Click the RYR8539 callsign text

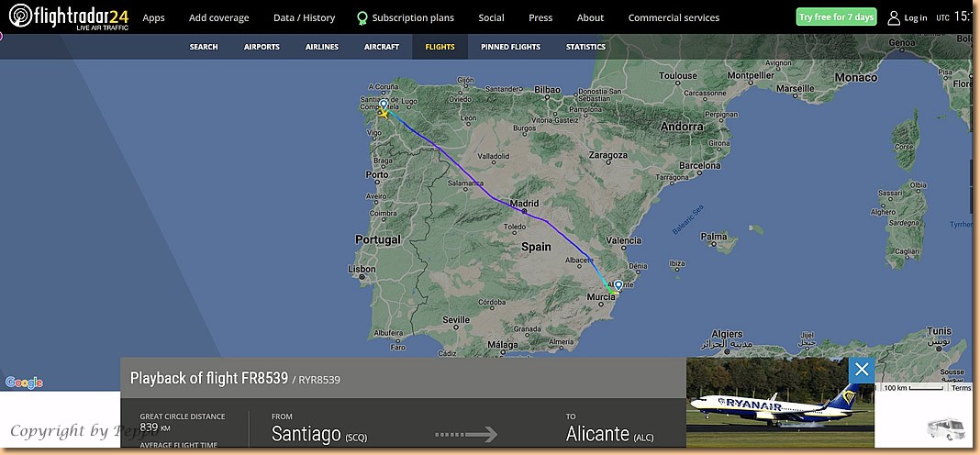tap(318, 380)
